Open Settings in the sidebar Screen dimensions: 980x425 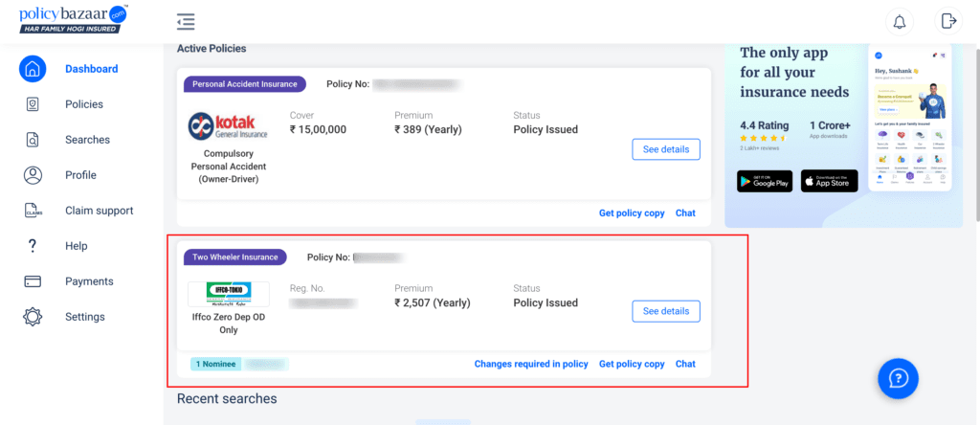pos(85,317)
